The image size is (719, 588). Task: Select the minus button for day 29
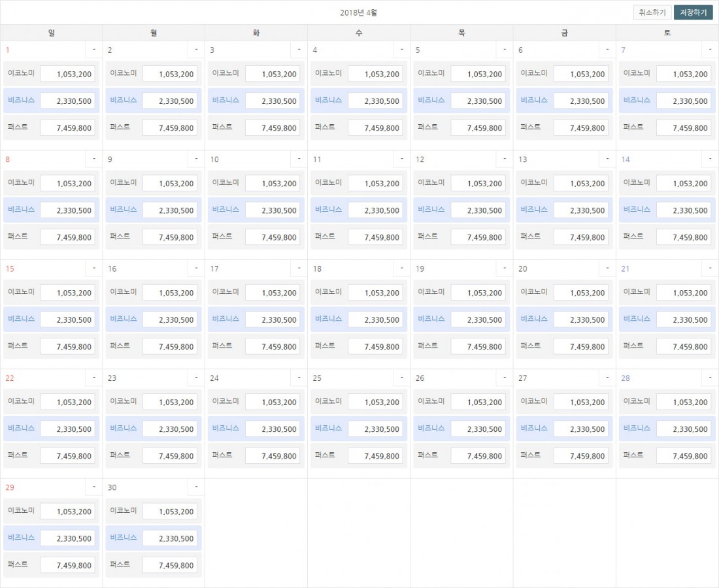[x=94, y=487]
